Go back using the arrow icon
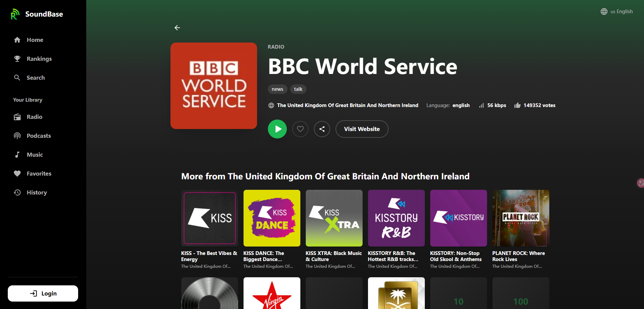This screenshot has width=644, height=309. 177,28
